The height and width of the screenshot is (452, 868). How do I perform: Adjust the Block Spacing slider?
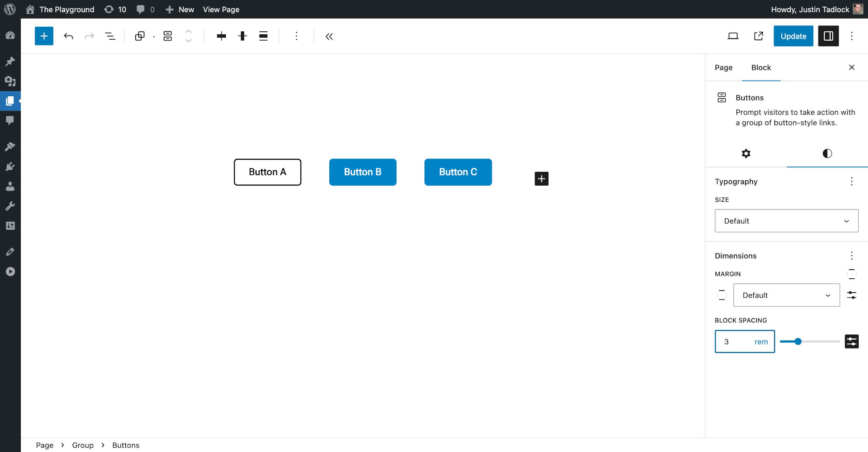(810, 341)
